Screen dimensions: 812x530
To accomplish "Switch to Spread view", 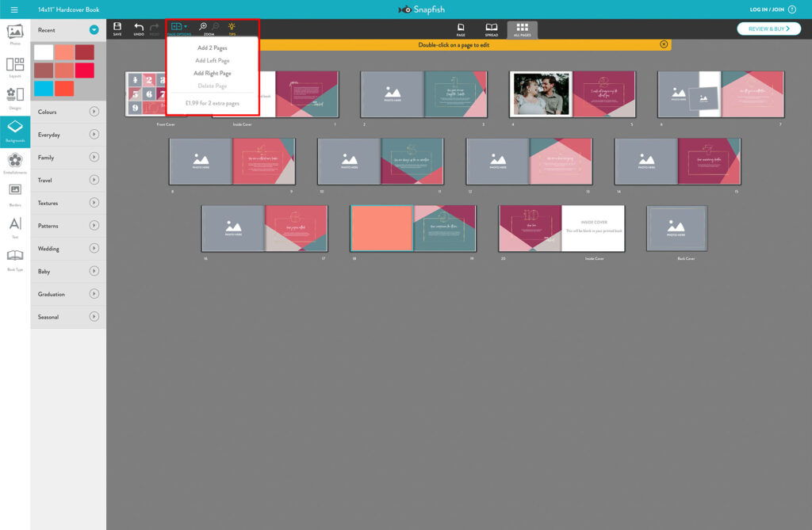I will pos(491,29).
